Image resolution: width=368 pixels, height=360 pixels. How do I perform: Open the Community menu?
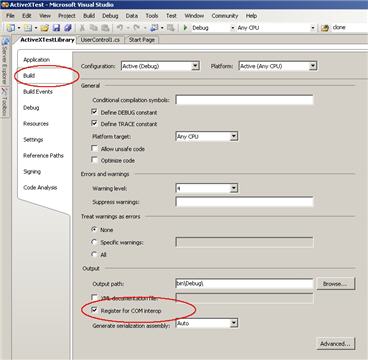point(225,16)
